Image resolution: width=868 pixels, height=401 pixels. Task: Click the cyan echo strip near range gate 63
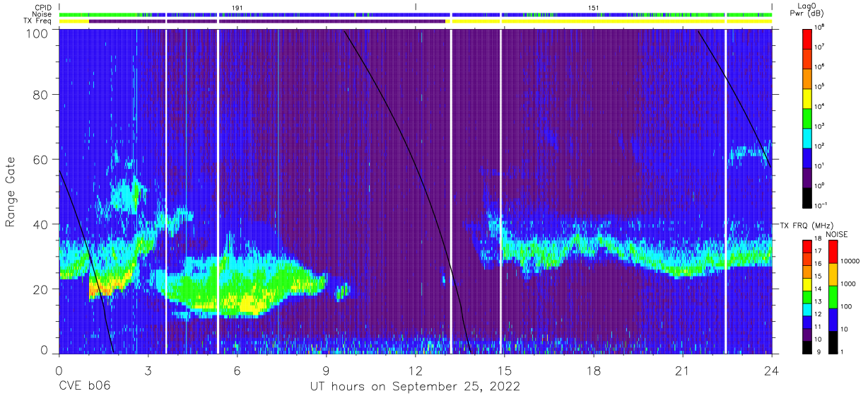(749, 151)
